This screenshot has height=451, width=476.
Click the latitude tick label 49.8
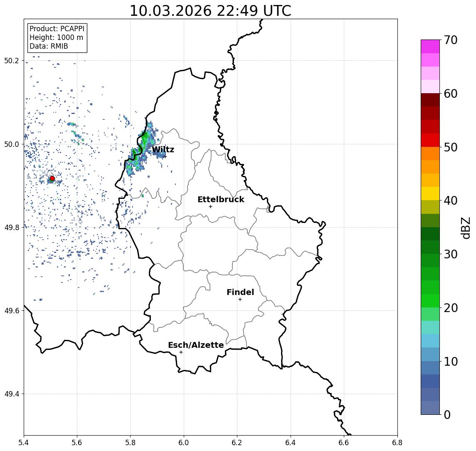tap(12, 228)
